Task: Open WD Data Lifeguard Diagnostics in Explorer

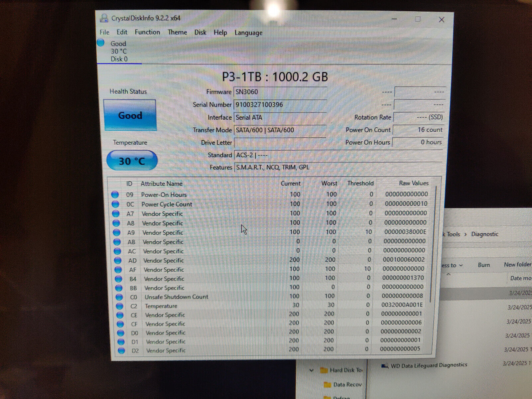Action: pos(429,365)
